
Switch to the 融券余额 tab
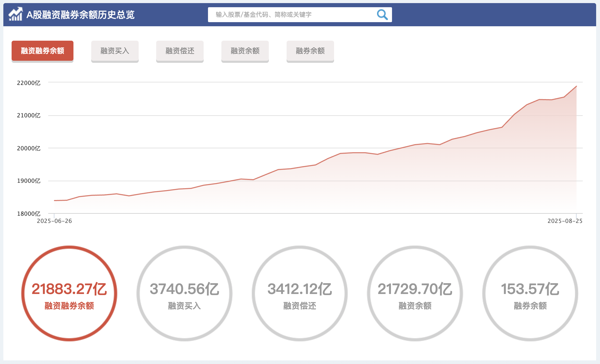click(310, 51)
